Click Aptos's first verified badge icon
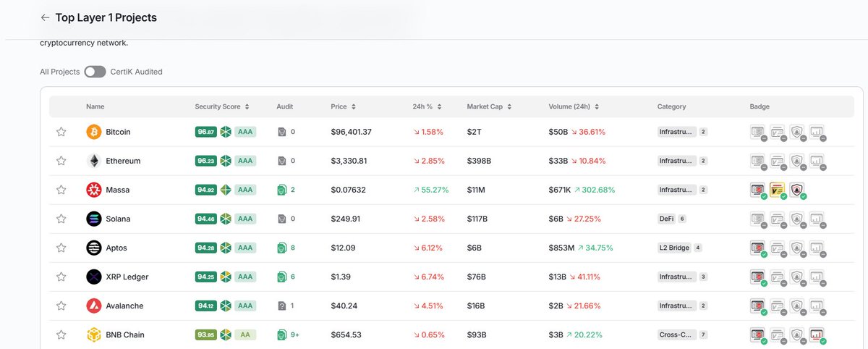Viewport: 868px width, 349px height. coord(759,248)
